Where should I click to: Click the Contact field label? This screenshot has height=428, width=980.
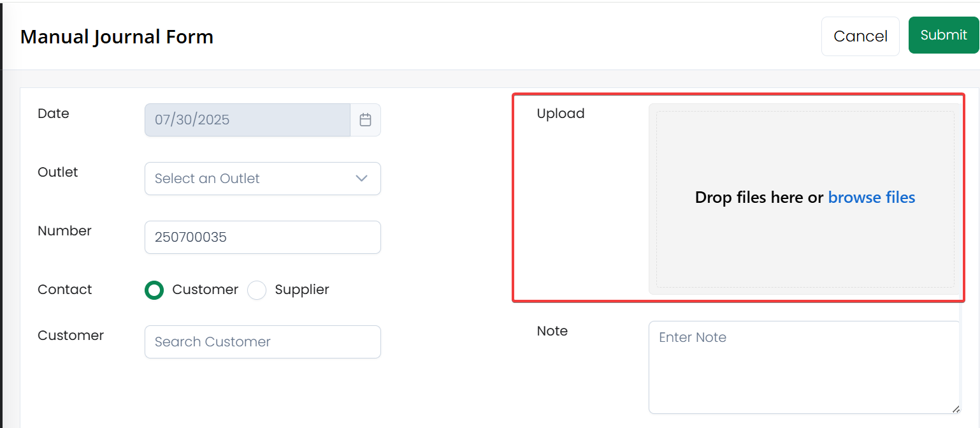(64, 290)
